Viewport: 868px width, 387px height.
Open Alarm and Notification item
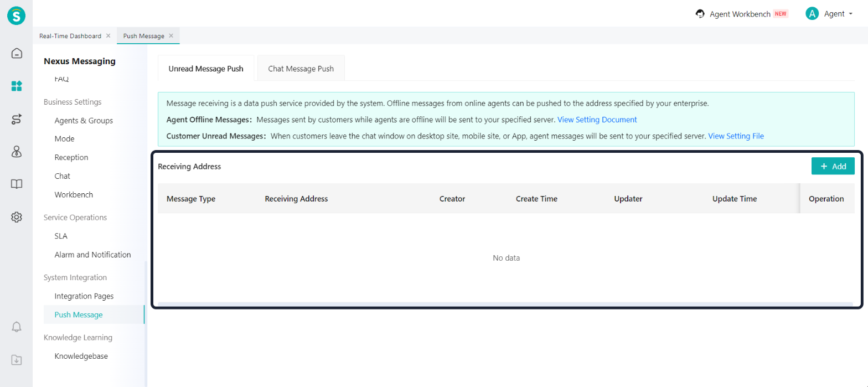click(92, 255)
